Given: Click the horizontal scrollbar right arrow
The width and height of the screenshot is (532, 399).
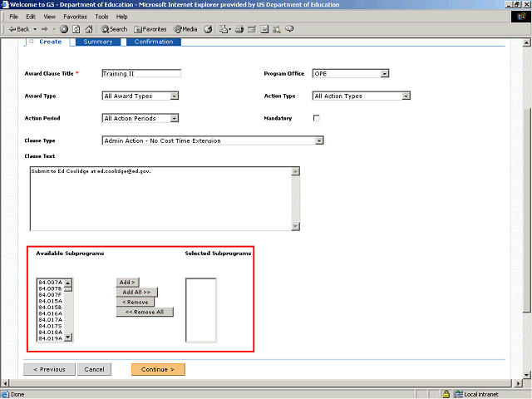Looking at the screenshot, I should pos(518,383).
